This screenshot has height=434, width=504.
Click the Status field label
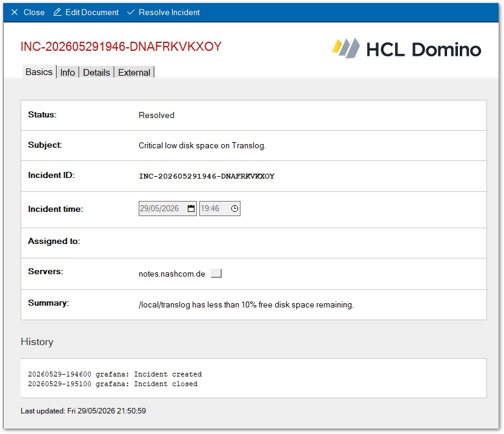tap(42, 114)
